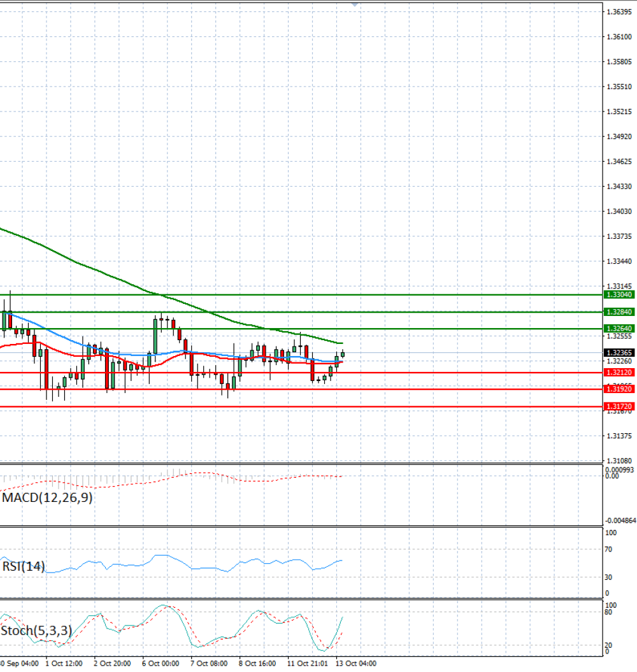Click the 1.35510 price axis value
637x672 pixels.
pos(619,87)
